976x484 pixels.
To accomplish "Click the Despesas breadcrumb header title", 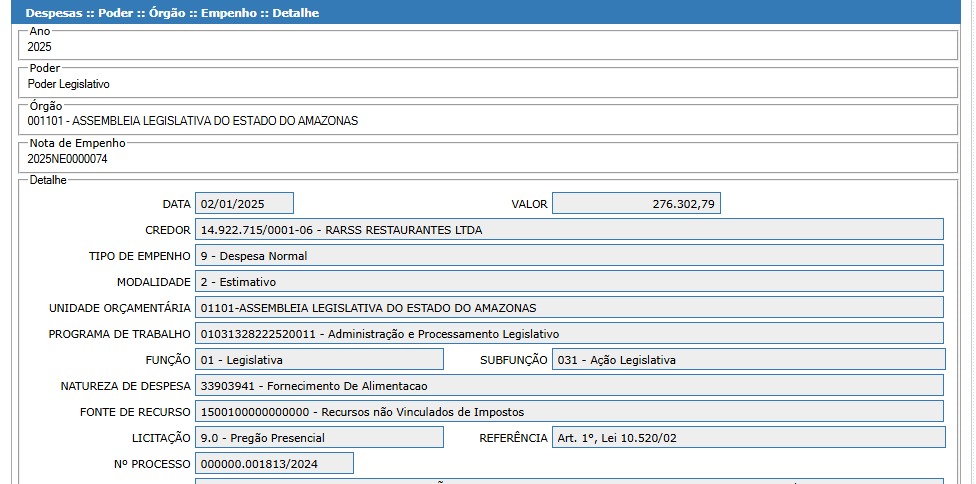I will pos(172,13).
